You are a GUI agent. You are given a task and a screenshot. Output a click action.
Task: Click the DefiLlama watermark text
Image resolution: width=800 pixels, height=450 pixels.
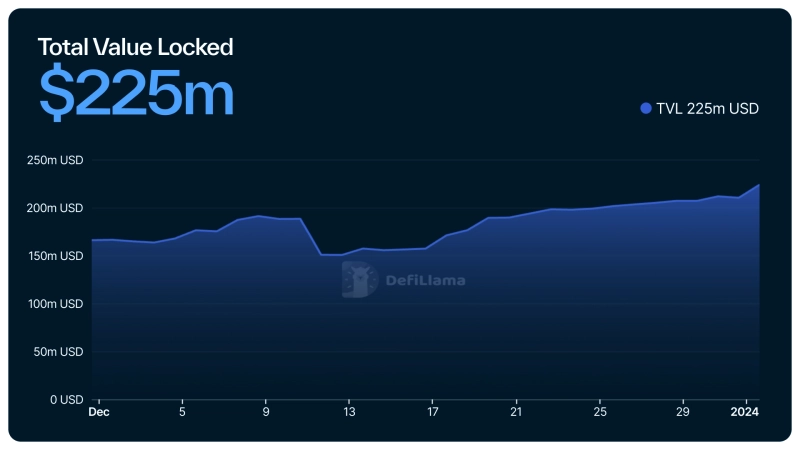pos(425,280)
